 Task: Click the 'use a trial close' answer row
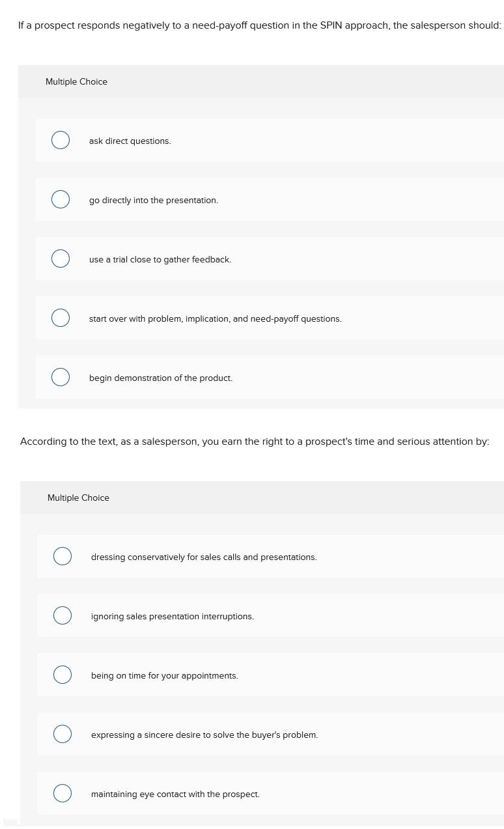click(160, 259)
